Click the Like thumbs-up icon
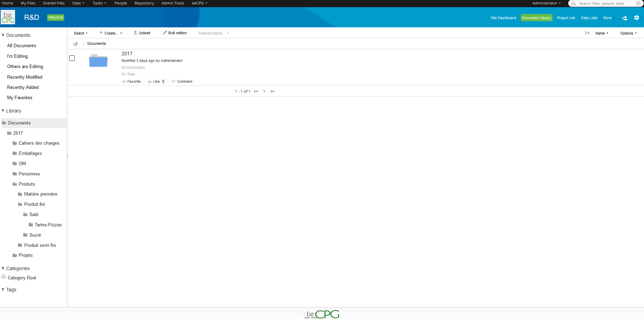Viewport: 644px width, 319px height. pyautogui.click(x=150, y=81)
